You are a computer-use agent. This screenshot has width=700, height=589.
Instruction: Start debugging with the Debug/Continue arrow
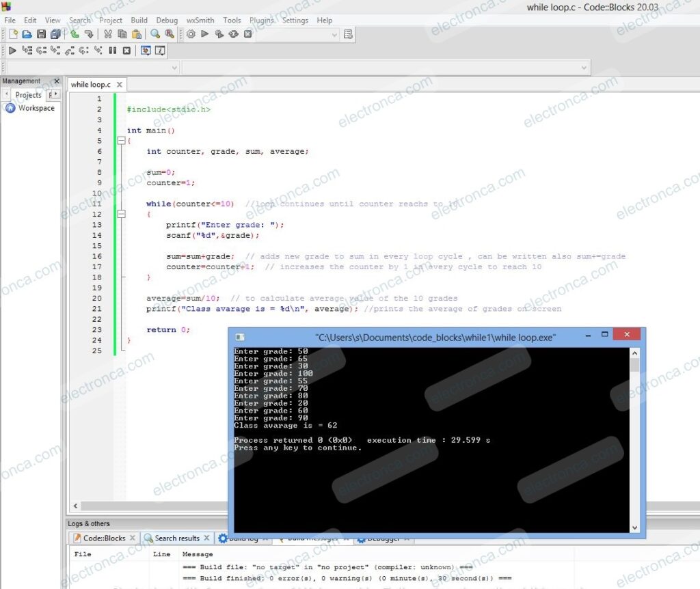[x=12, y=51]
